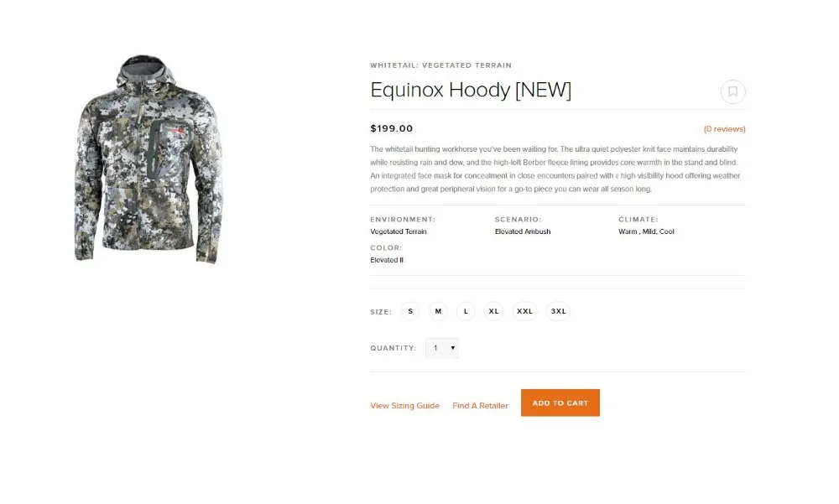
Task: Choose the XXL size option
Action: [x=525, y=311]
